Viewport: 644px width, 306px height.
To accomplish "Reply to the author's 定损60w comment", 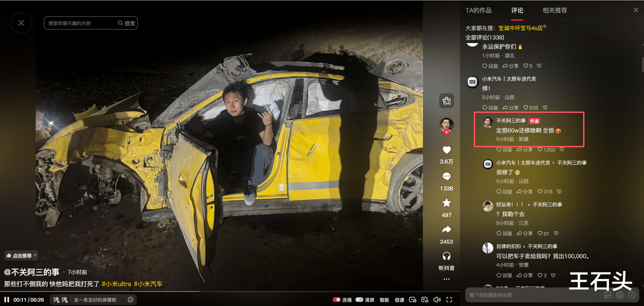I will click(504, 150).
